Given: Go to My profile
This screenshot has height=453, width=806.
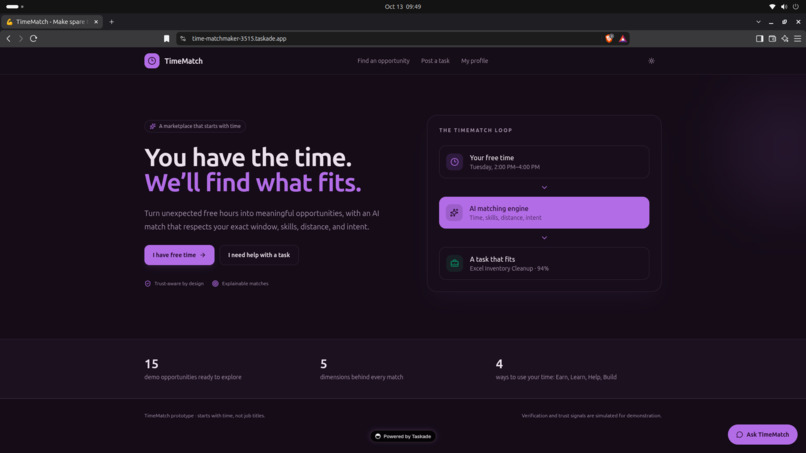Looking at the screenshot, I should 474,61.
